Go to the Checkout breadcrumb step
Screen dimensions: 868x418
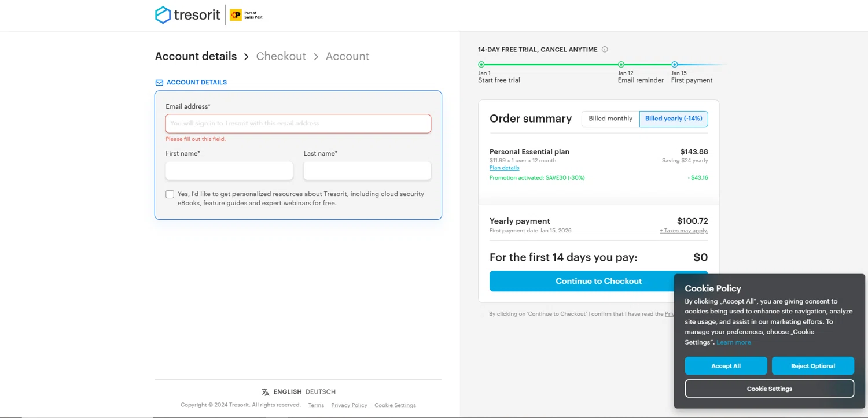[281, 56]
